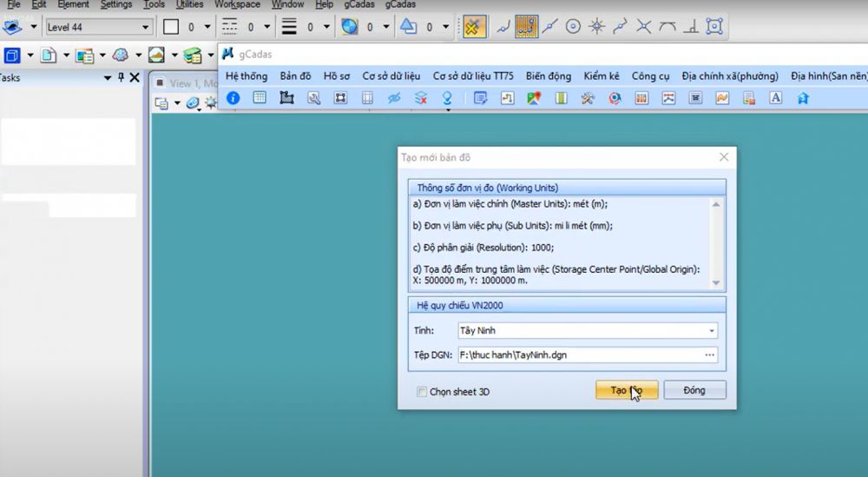Open the Workspace menu in MicroStation
Screen dimensions: 868x477
[x=237, y=4]
